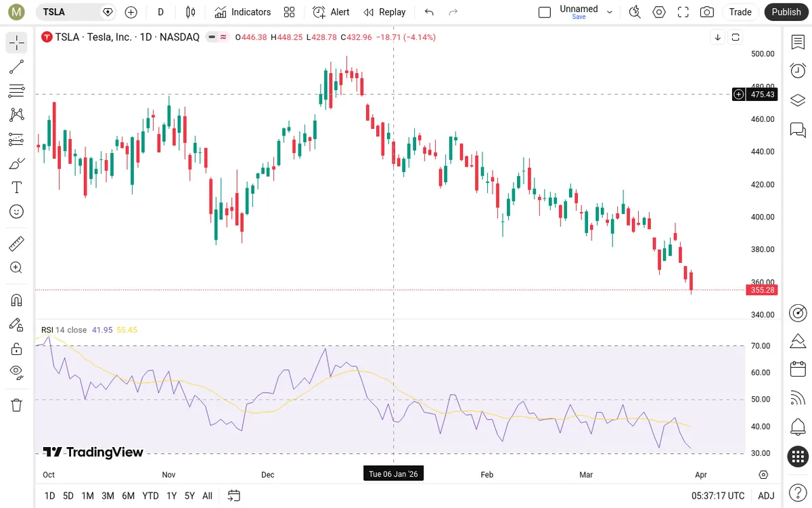The height and width of the screenshot is (508, 812).
Task: Open the layout setup square icon
Action: (545, 12)
